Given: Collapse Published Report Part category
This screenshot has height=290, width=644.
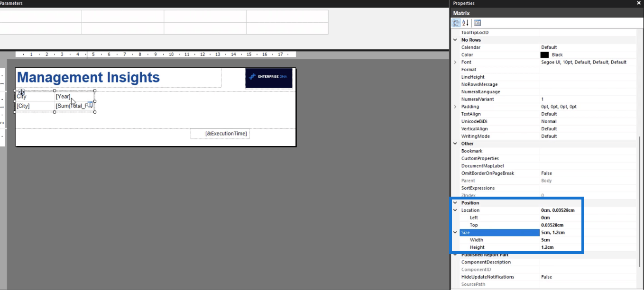Looking at the screenshot, I should tap(455, 254).
